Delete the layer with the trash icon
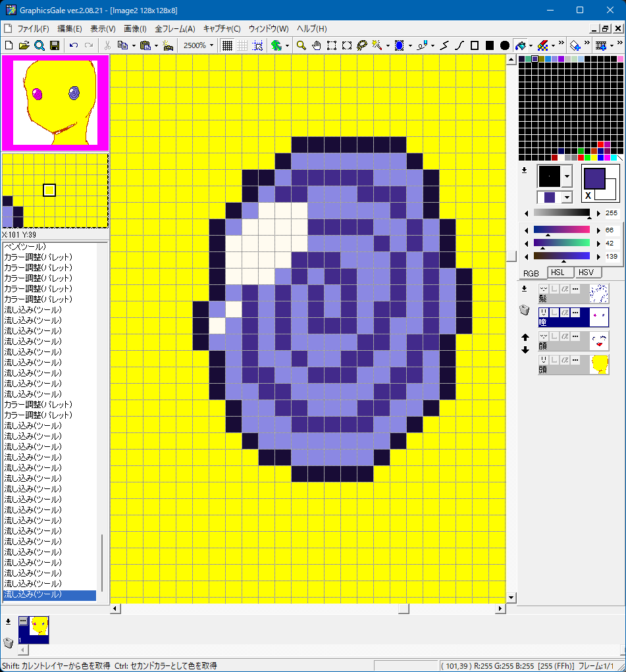Screen dimensions: 626x672 point(525,310)
